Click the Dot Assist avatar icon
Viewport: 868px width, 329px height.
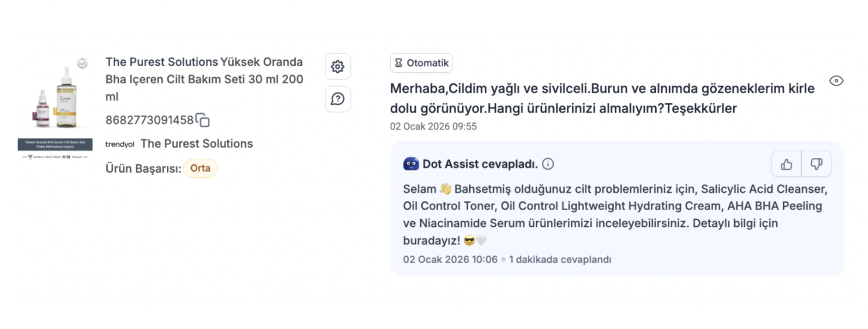click(x=411, y=164)
